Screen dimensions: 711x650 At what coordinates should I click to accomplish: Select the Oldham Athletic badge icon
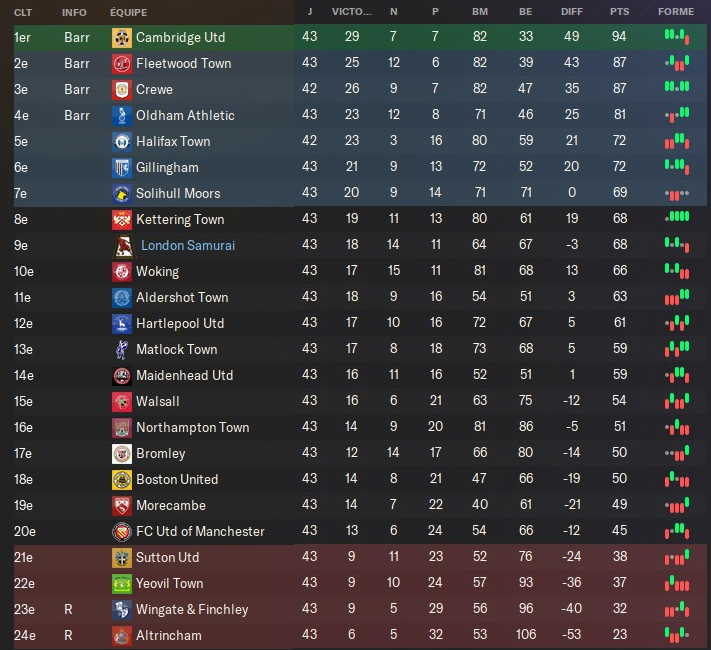121,116
